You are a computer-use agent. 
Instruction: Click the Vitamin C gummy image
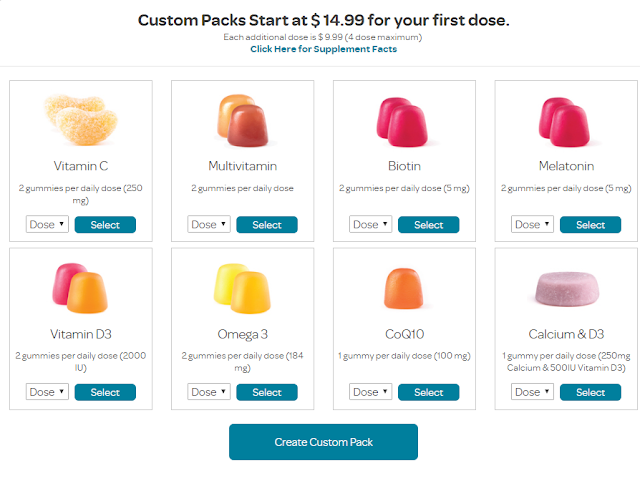coord(80,118)
